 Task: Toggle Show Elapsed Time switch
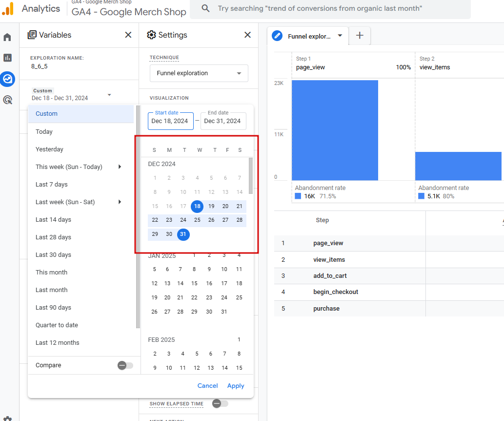coord(220,403)
